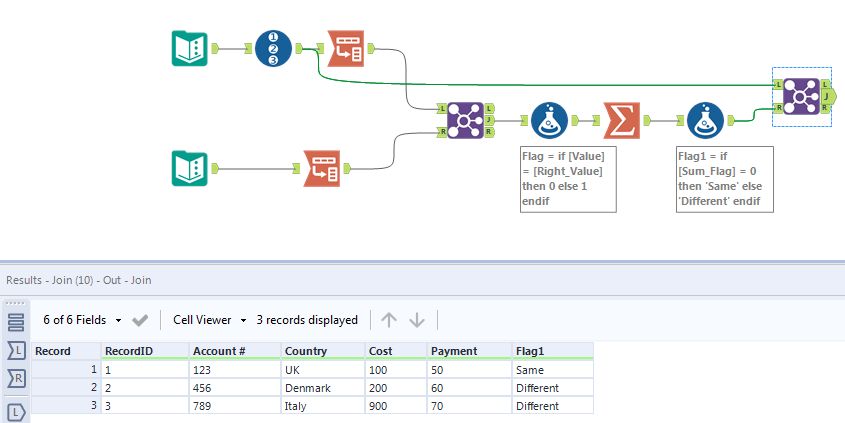Screen dimensions: 845x423
Task: Select account number 456 cell
Action: pyautogui.click(x=235, y=388)
